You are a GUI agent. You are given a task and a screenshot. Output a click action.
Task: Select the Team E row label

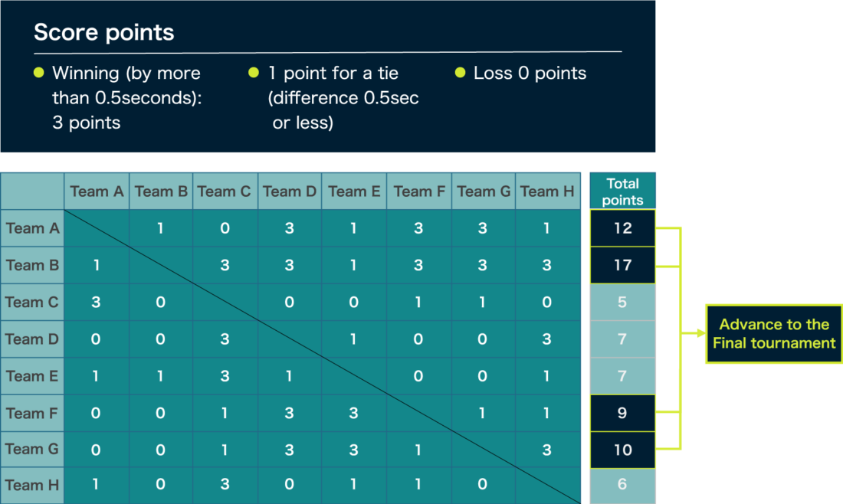(x=32, y=376)
